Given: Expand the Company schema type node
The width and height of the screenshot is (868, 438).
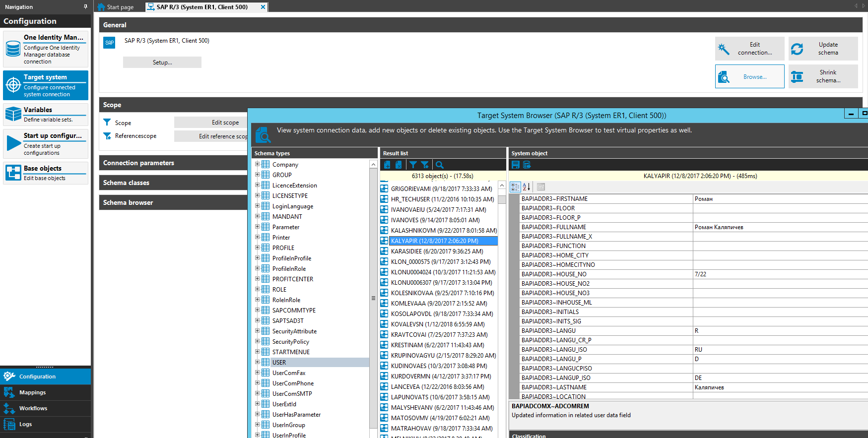Looking at the screenshot, I should tap(257, 164).
